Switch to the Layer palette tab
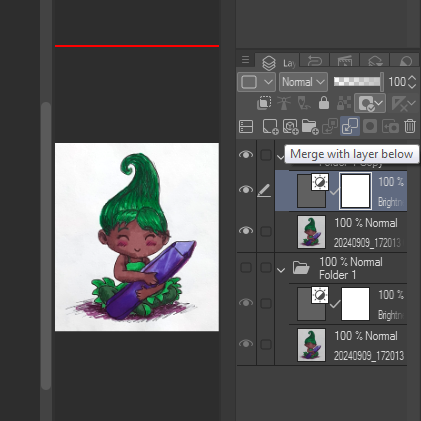This screenshot has width=421, height=421. pyautogui.click(x=277, y=62)
